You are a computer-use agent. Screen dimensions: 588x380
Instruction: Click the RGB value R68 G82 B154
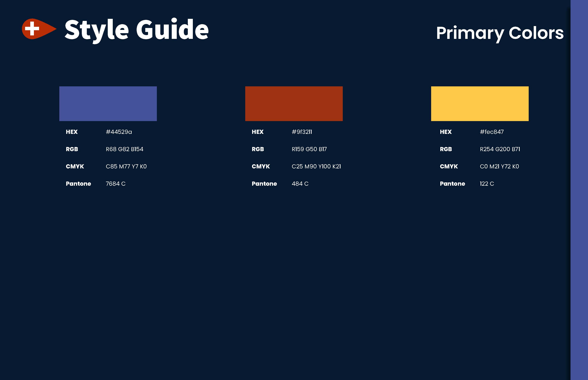click(x=125, y=149)
